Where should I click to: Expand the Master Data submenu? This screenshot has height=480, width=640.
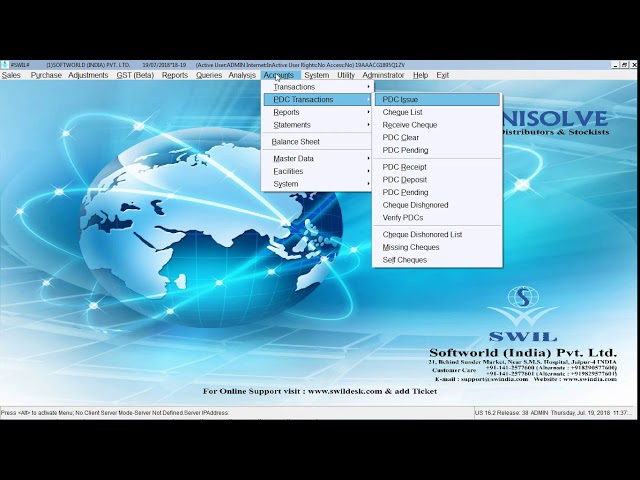point(318,158)
